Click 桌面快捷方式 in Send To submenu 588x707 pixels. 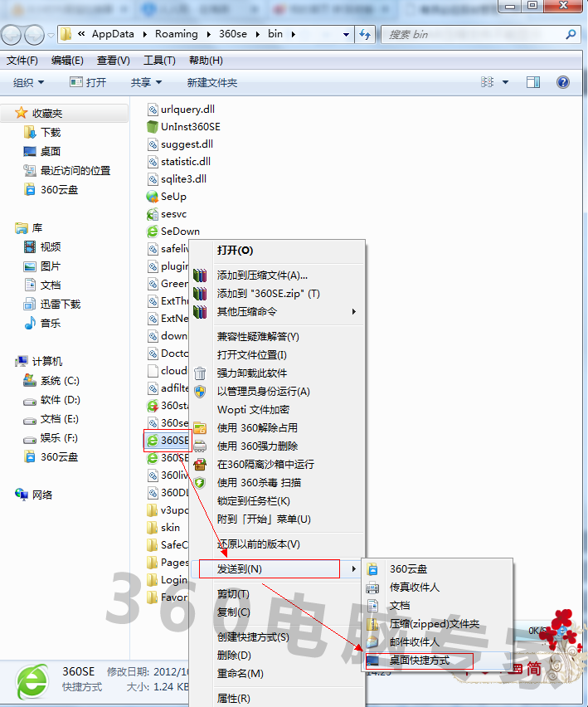click(420, 661)
